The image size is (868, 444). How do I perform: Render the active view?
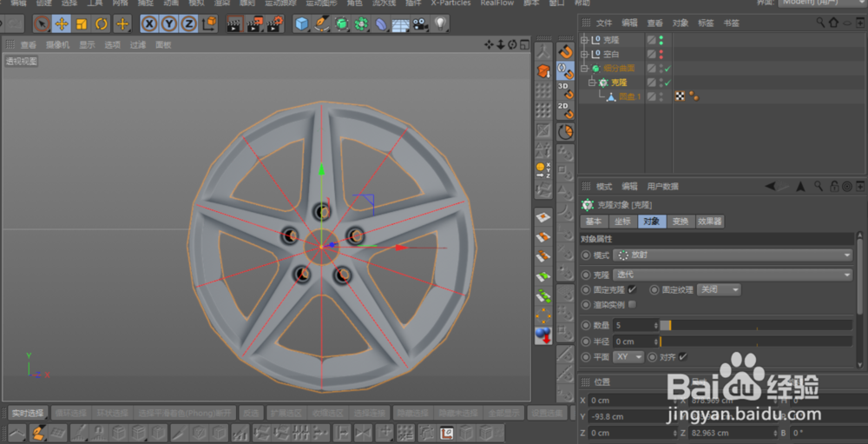234,23
